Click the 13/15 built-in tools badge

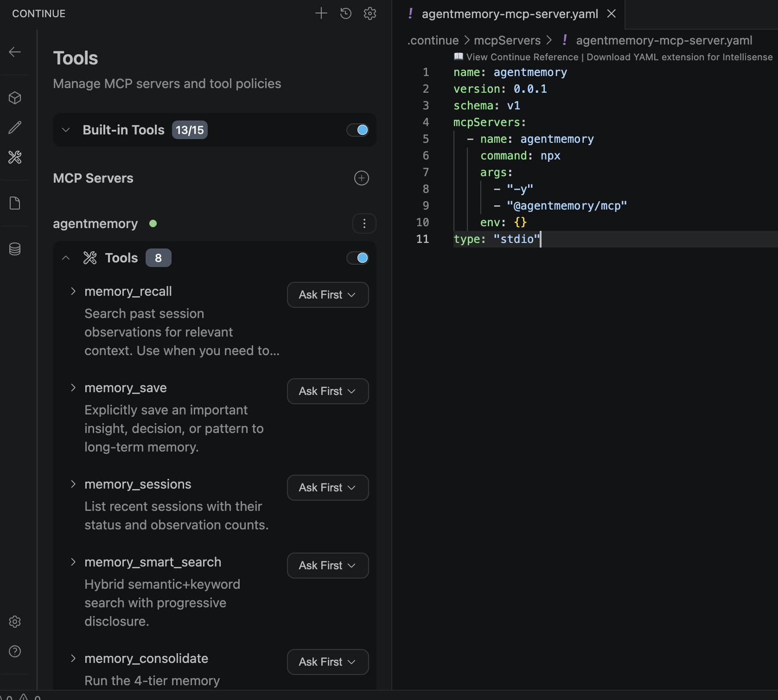(x=190, y=130)
